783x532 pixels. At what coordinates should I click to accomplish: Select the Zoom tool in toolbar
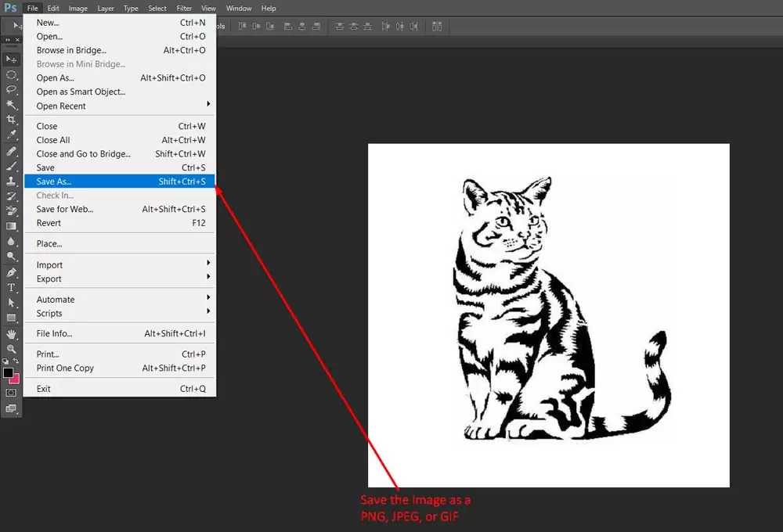11,349
